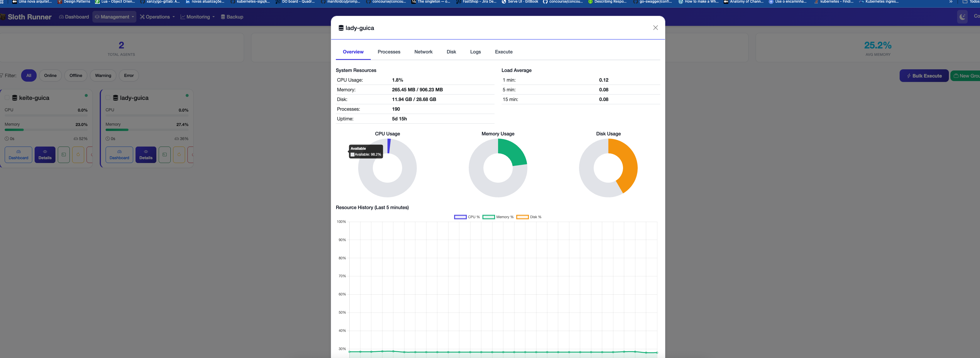The image size is (980, 358).
Task: Click the Sloth Runner logo
Action: click(x=29, y=17)
